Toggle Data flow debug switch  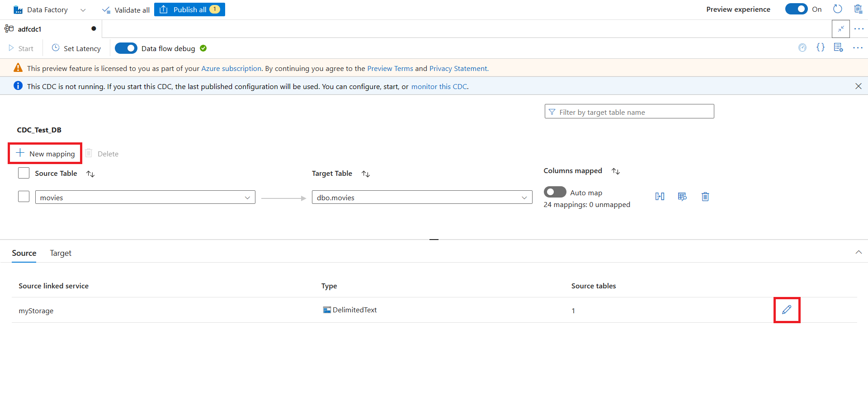[126, 48]
